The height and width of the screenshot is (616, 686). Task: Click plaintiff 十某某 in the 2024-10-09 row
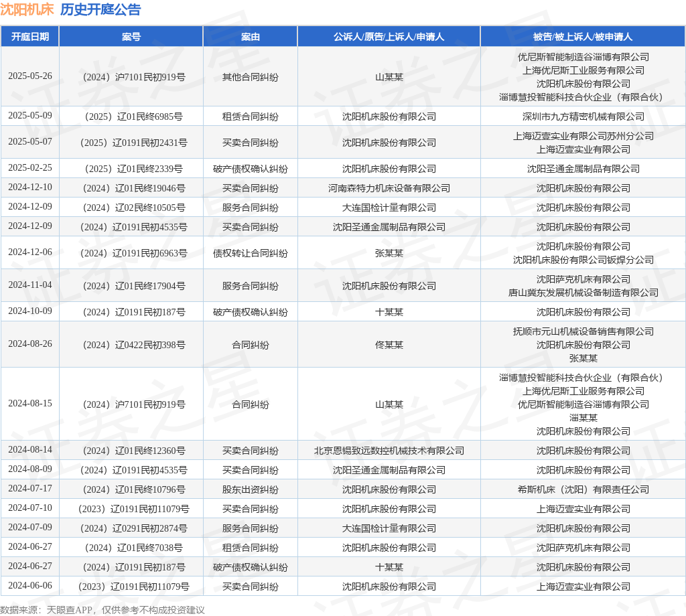coord(389,312)
